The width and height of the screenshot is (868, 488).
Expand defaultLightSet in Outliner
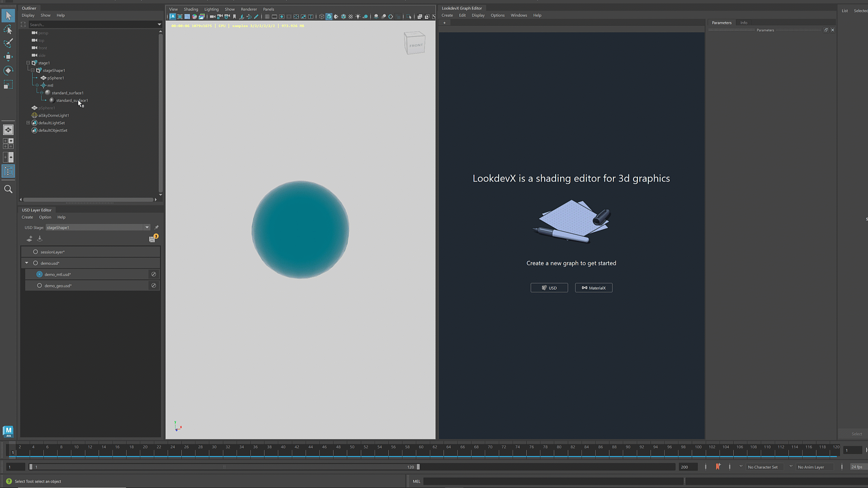[28, 123]
